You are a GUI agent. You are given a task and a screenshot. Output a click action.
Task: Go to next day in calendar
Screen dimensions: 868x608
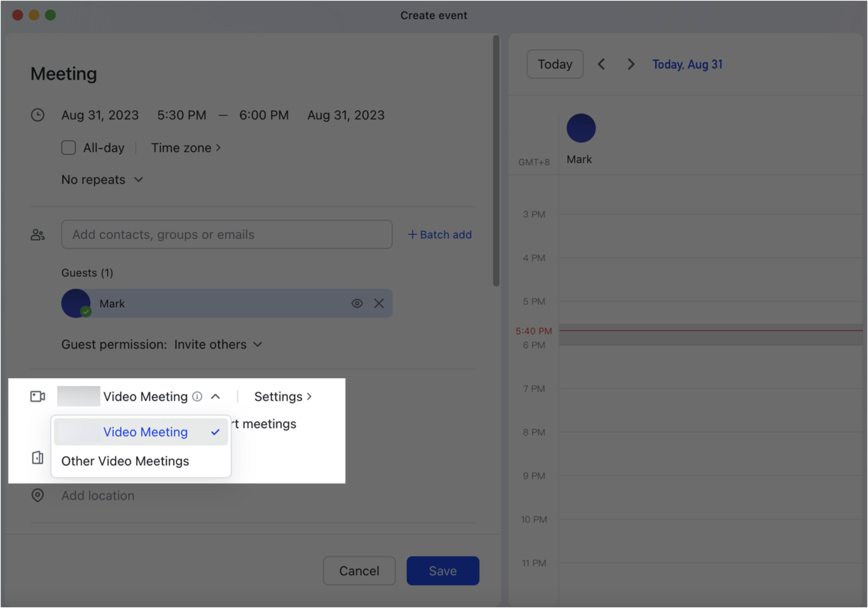pos(631,64)
